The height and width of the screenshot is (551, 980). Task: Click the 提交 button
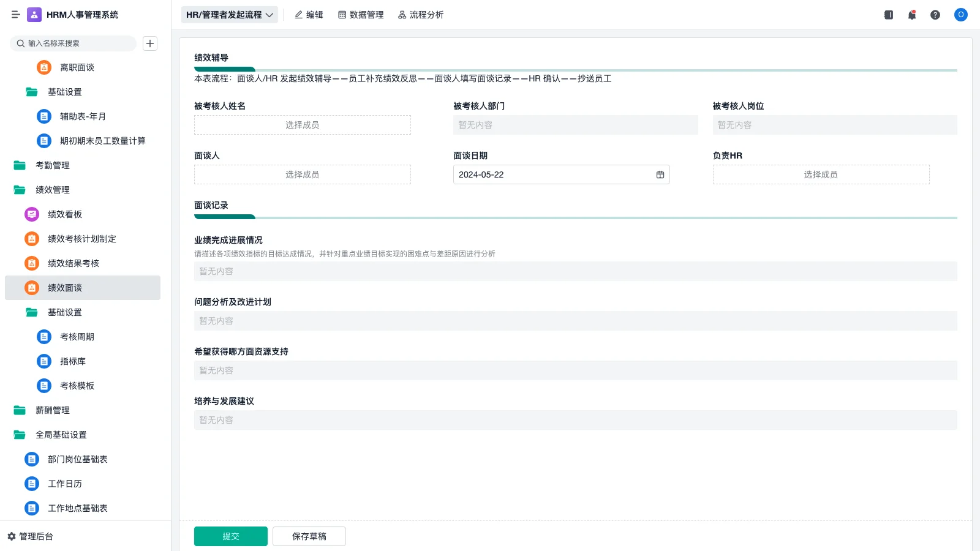pos(230,536)
